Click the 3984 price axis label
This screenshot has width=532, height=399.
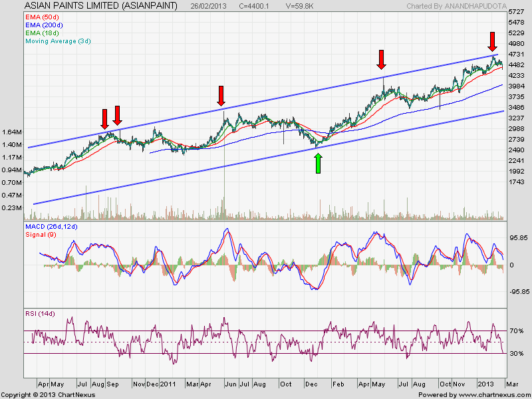[516, 86]
